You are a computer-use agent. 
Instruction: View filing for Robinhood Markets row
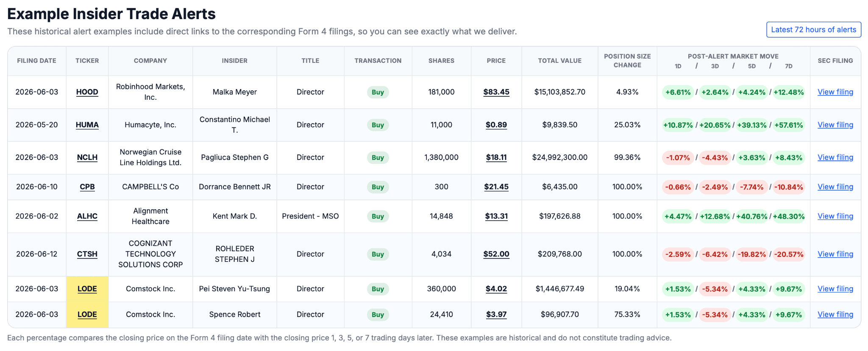pos(835,92)
